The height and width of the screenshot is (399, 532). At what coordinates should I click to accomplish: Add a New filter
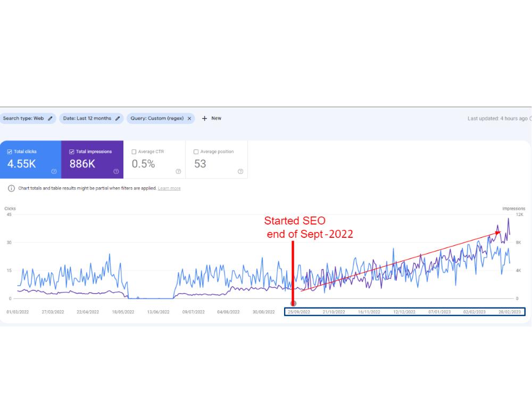pos(216,119)
